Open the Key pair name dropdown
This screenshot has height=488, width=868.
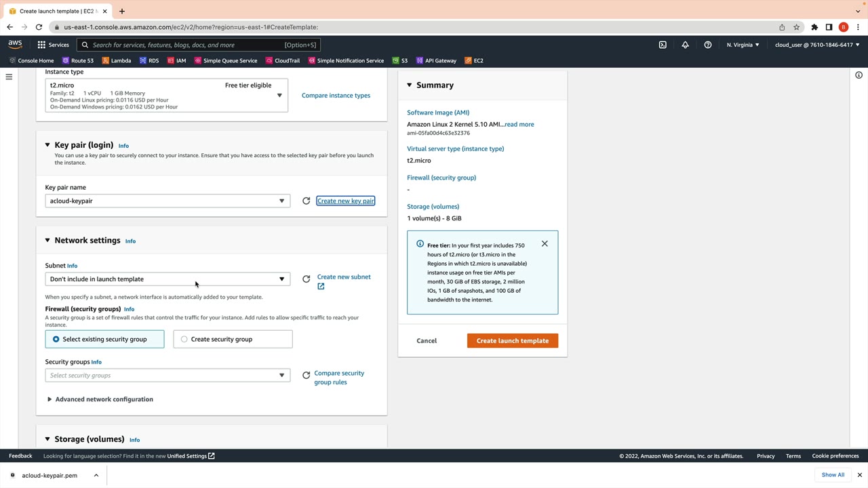click(167, 201)
